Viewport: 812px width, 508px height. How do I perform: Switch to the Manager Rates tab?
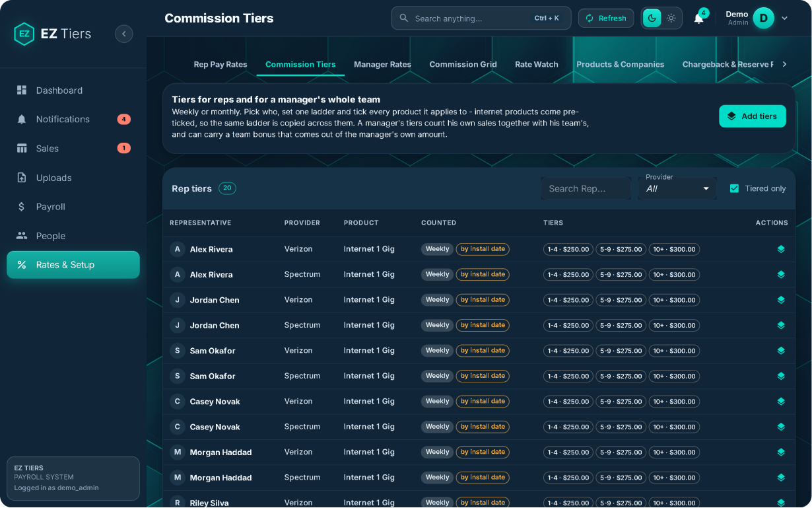[x=382, y=64]
